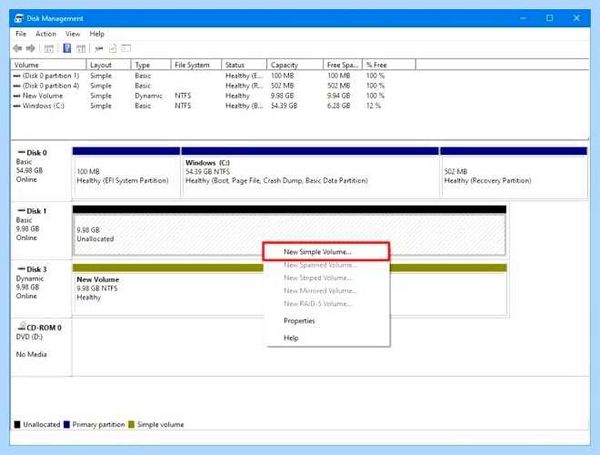
Task: Click the Simple volume legend color swatch
Action: pyautogui.click(x=131, y=424)
